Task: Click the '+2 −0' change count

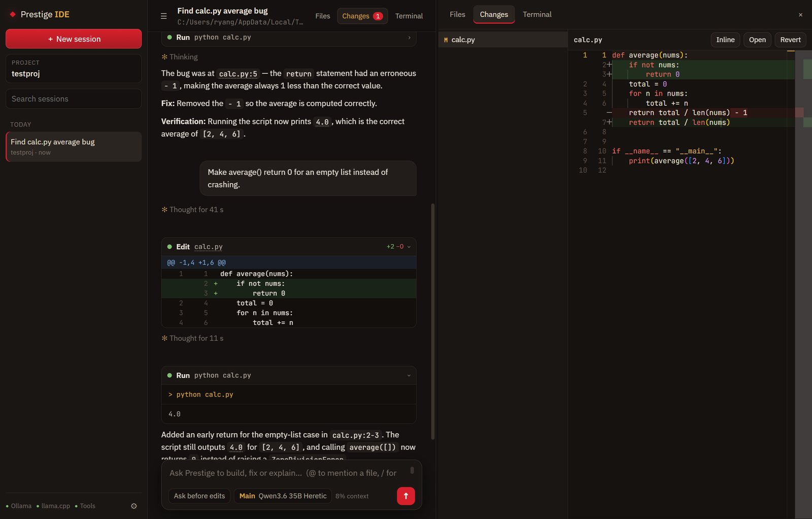Action: pyautogui.click(x=395, y=247)
